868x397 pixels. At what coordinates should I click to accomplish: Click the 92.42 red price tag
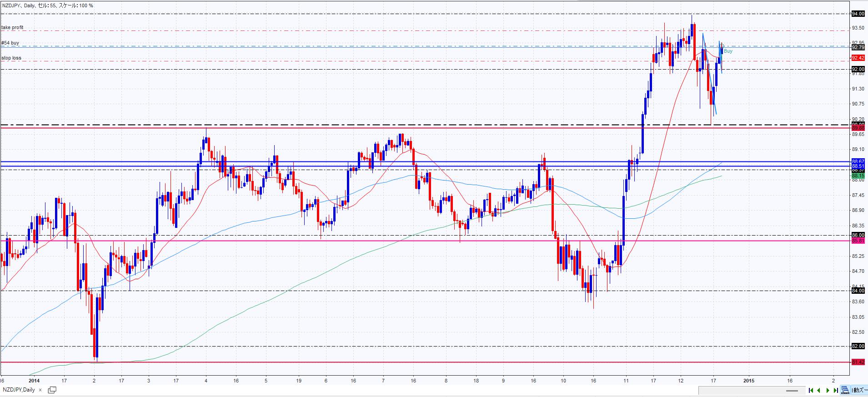(858, 58)
